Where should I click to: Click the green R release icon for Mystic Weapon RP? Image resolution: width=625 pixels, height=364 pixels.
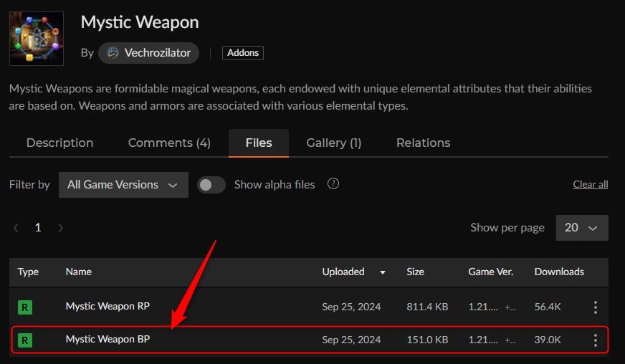[x=25, y=307]
